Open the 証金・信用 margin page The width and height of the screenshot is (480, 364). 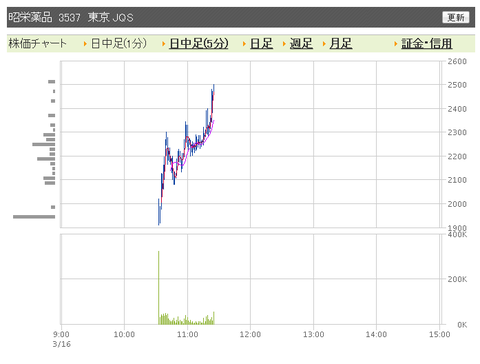tap(427, 43)
